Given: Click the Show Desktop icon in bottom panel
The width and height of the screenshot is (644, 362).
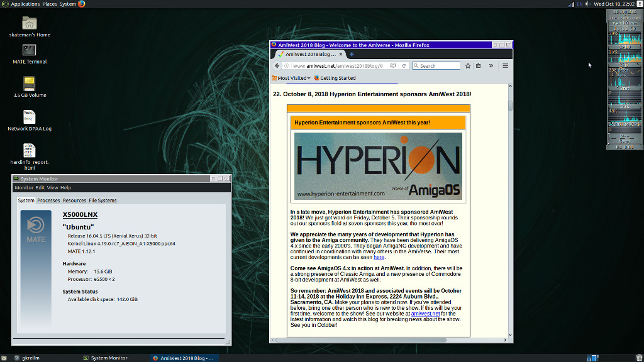Looking at the screenshot, I should tap(4, 358).
